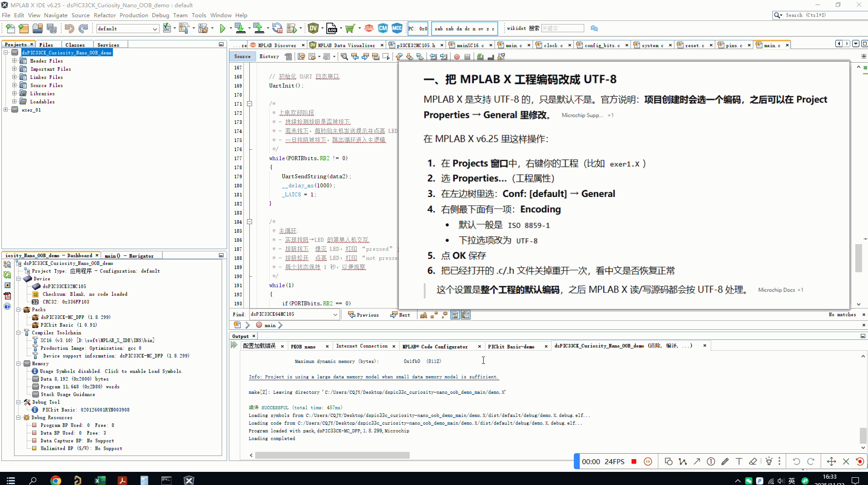
Task: Click the Previous find button
Action: [364, 315]
